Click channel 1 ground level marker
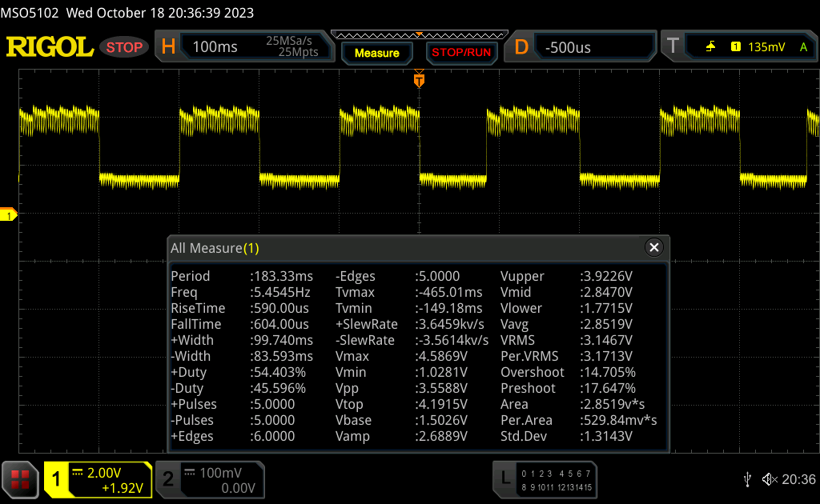Screen dimensions: 820x504 (8, 214)
